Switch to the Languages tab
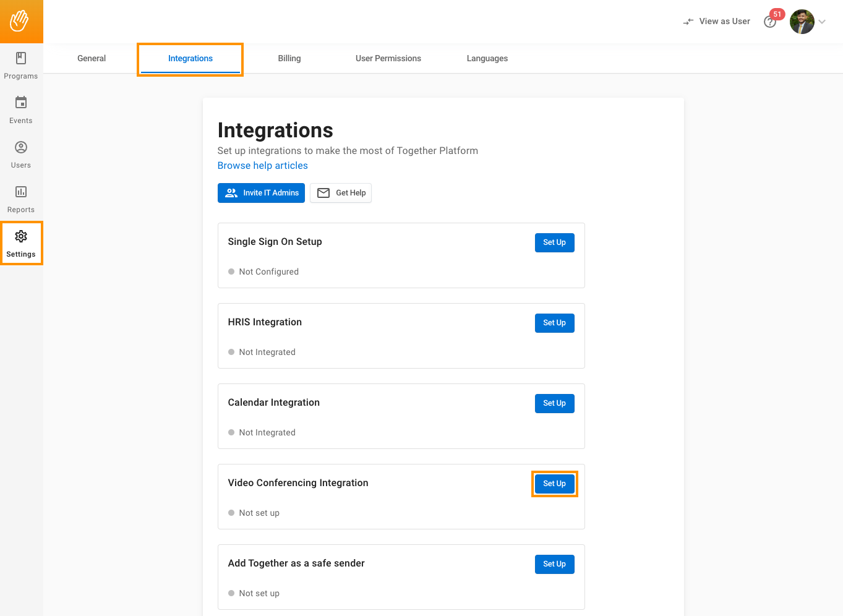This screenshot has width=843, height=616. (487, 59)
